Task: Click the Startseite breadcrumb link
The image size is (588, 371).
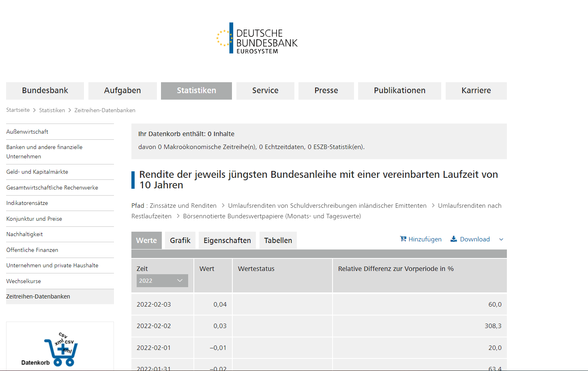Action: (x=18, y=110)
